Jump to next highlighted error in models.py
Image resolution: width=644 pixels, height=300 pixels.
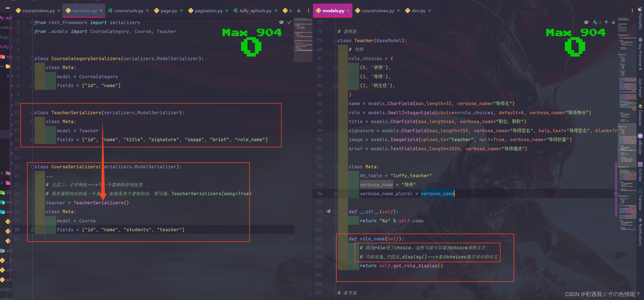click(x=613, y=22)
